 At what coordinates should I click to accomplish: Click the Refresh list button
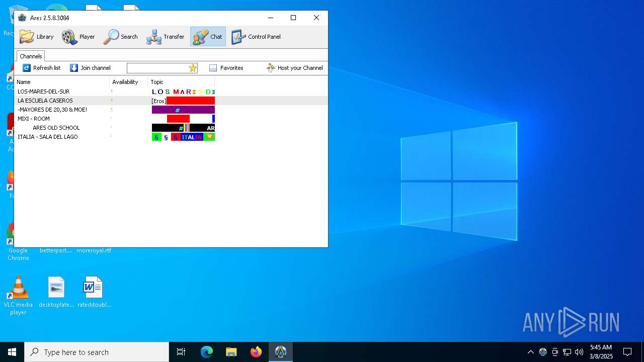tap(41, 68)
